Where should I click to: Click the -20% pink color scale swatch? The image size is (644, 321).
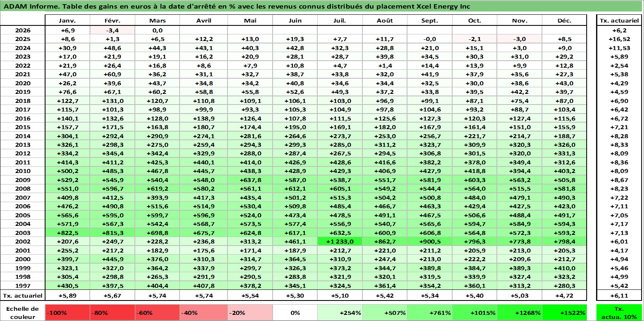coord(250,313)
